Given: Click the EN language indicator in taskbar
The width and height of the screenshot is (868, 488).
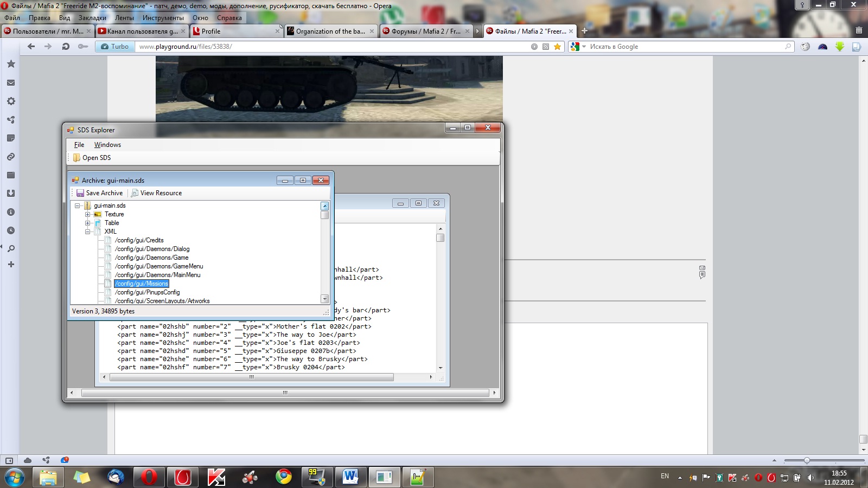Looking at the screenshot, I should (x=665, y=476).
